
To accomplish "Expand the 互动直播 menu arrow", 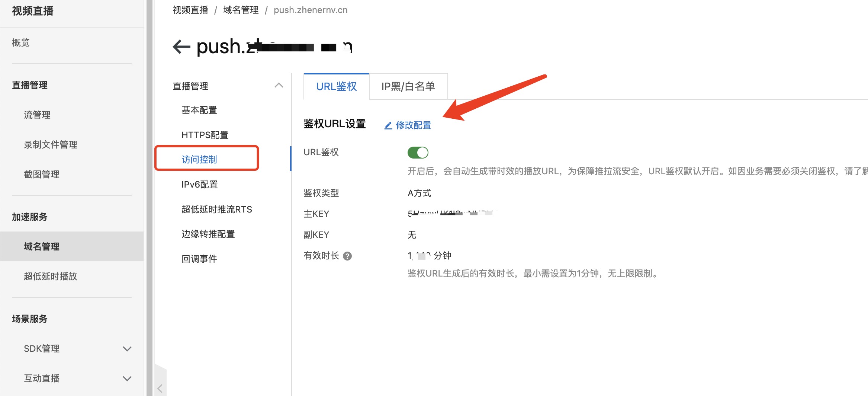I will [x=127, y=379].
